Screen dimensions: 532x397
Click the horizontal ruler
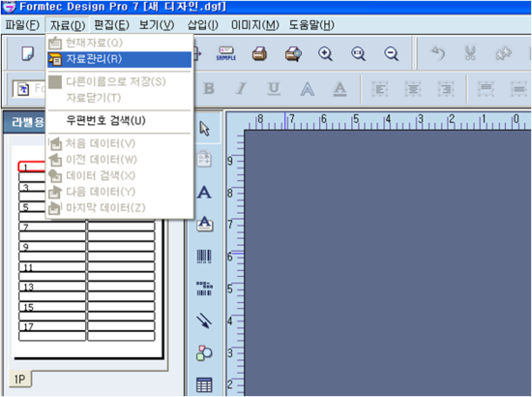388,121
